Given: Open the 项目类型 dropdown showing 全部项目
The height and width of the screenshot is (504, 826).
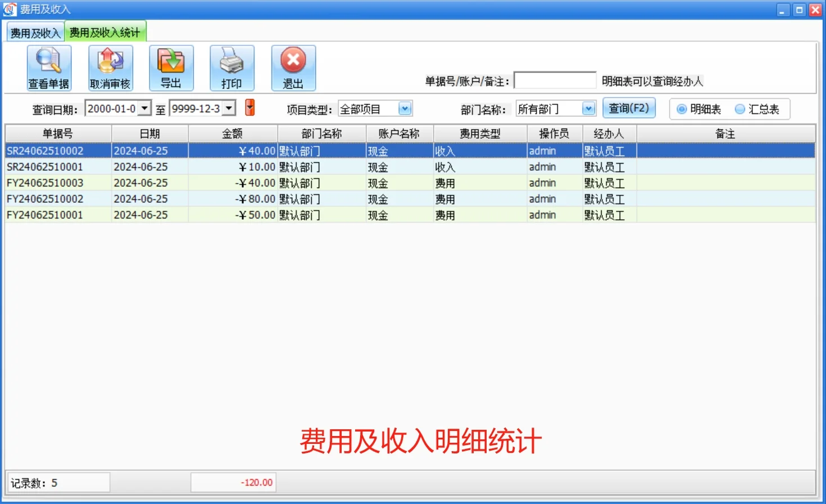Looking at the screenshot, I should click(405, 108).
